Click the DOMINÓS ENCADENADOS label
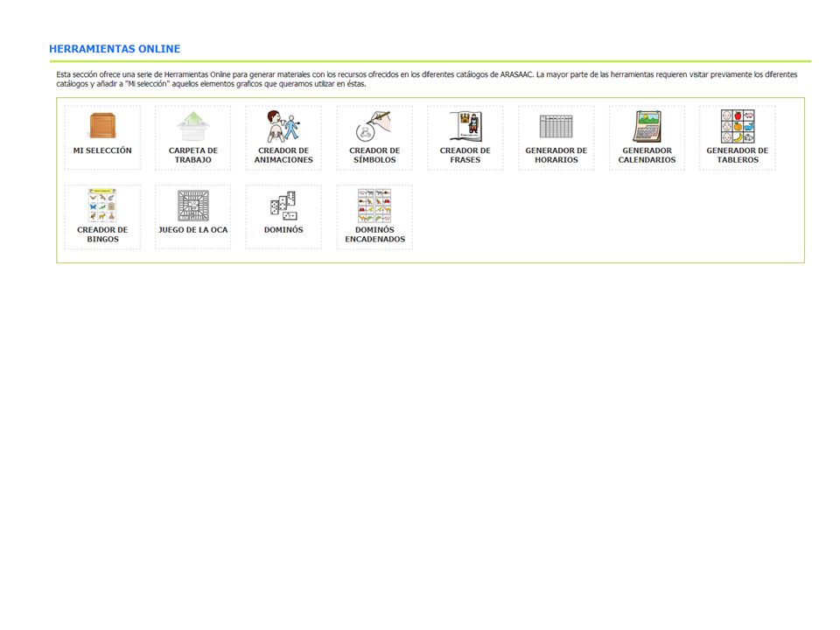Viewport: 840px width, 630px height. coord(374,234)
